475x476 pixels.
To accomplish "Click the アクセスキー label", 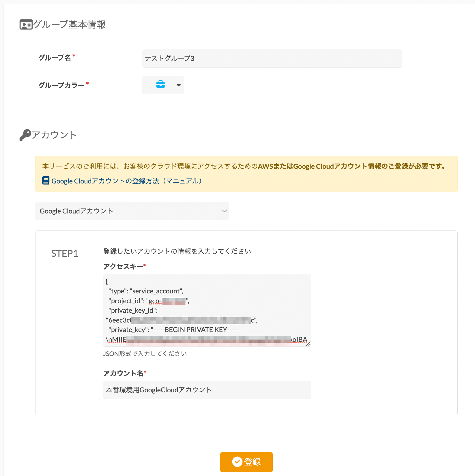I will tap(123, 266).
